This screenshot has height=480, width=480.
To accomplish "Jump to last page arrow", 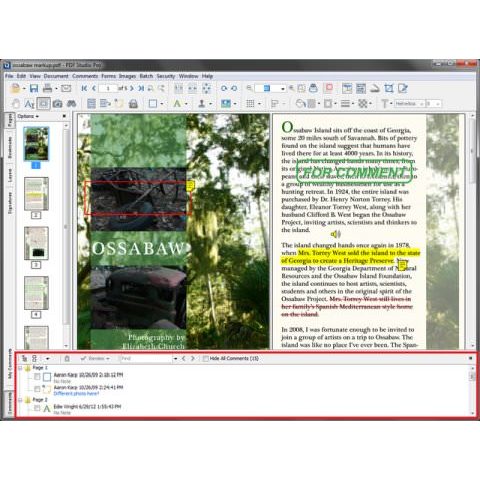I will click(x=141, y=88).
